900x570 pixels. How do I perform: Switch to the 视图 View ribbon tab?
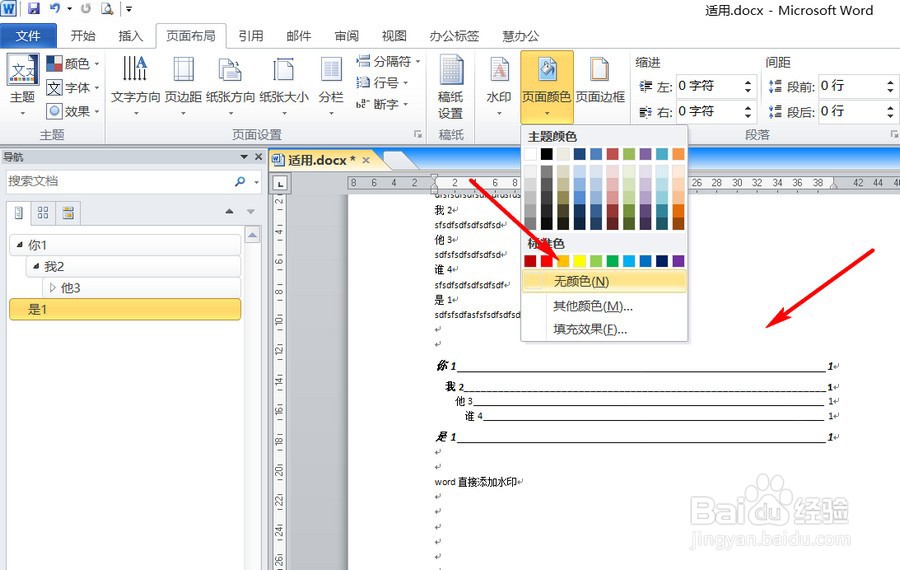[x=394, y=36]
